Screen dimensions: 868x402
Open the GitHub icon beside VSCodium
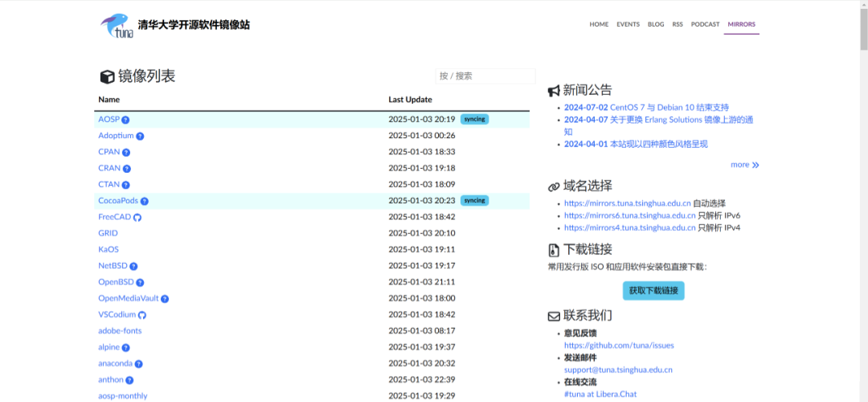point(142,315)
